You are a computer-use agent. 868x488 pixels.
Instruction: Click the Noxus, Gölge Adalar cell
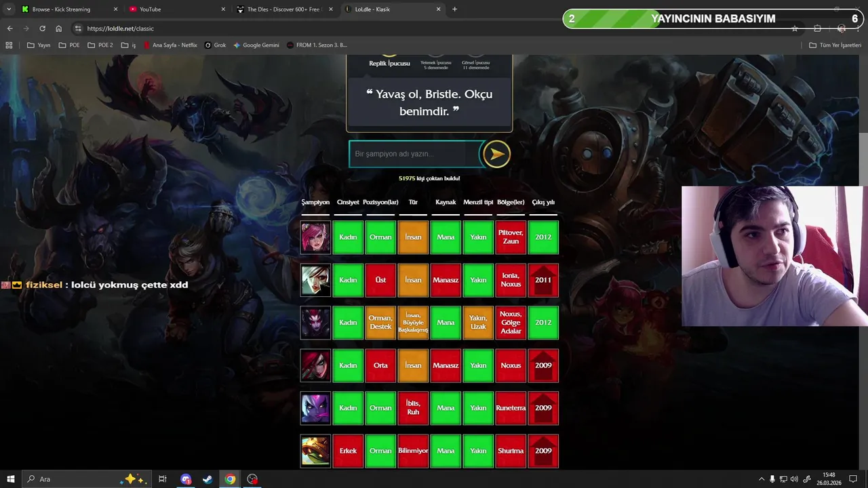click(511, 323)
